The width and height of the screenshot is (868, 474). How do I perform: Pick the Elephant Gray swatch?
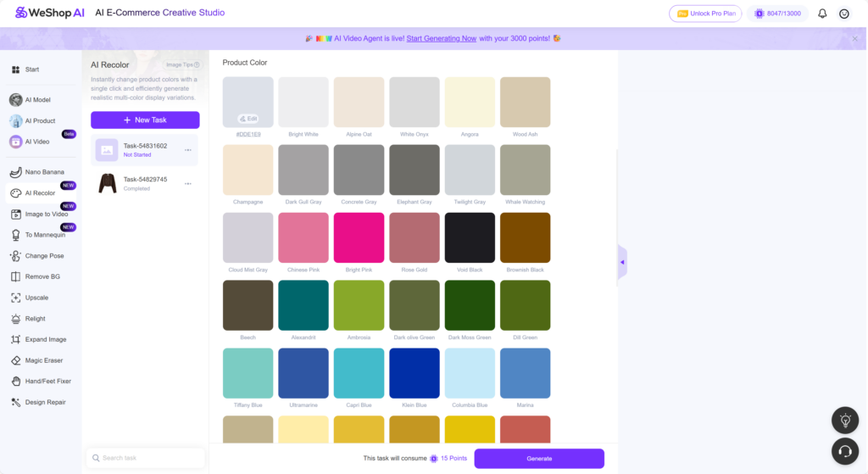pos(415,170)
